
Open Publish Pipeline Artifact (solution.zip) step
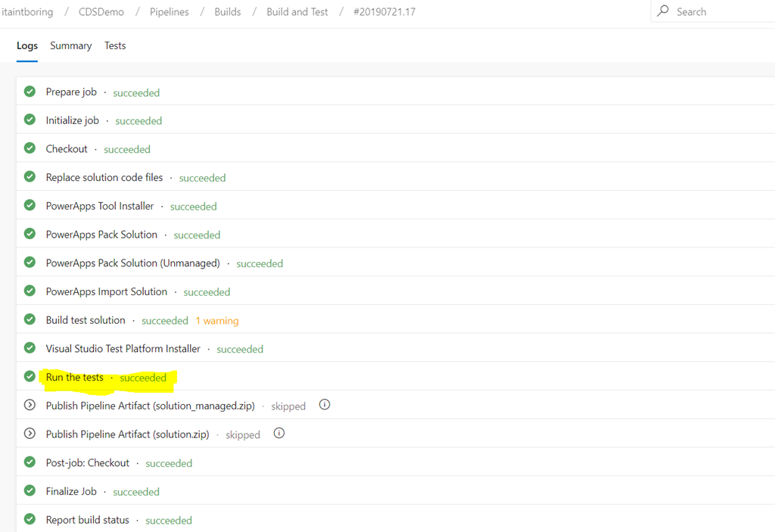(x=395, y=434)
